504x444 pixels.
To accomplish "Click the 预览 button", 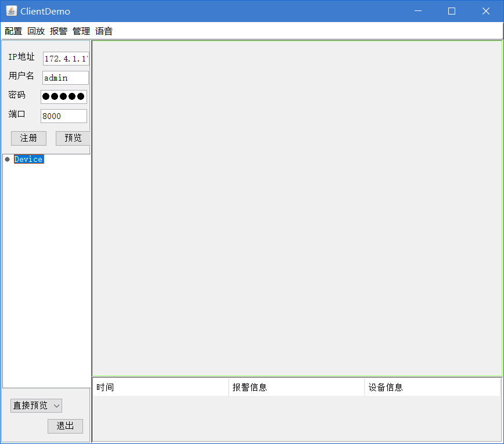I will [73, 138].
